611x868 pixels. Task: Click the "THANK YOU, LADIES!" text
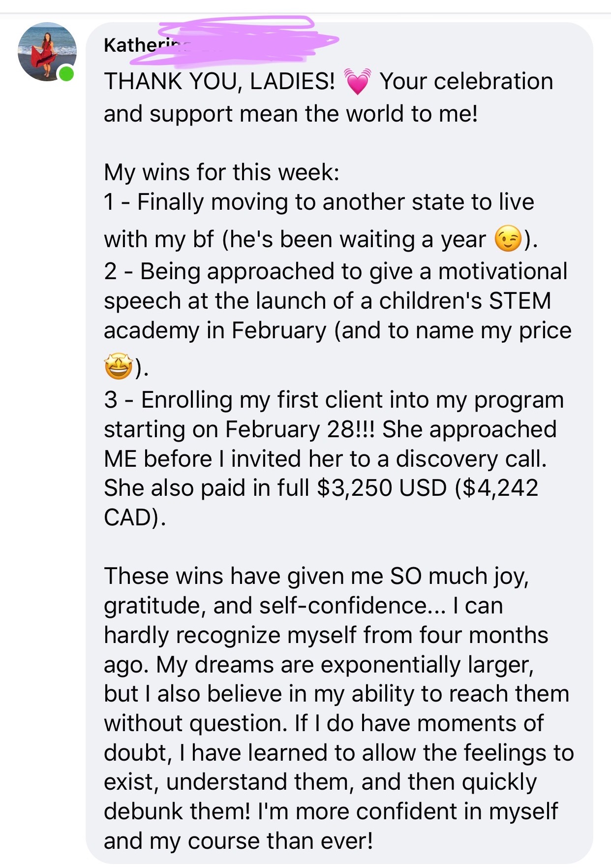(219, 82)
